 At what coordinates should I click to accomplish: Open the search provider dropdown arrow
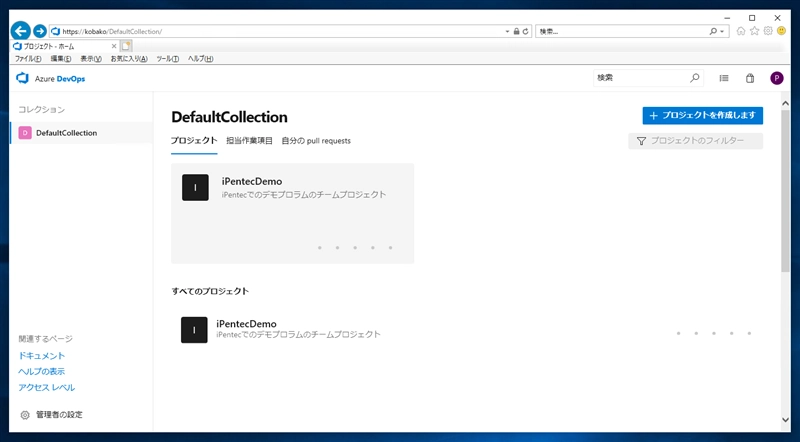tap(722, 32)
